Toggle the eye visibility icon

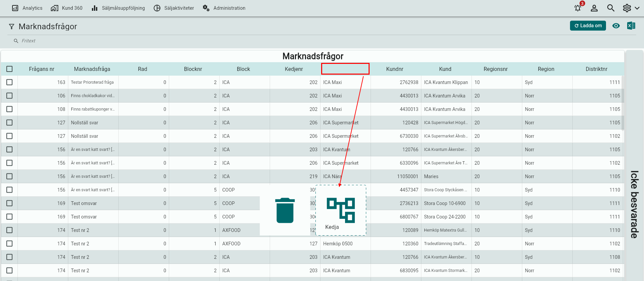click(x=616, y=26)
